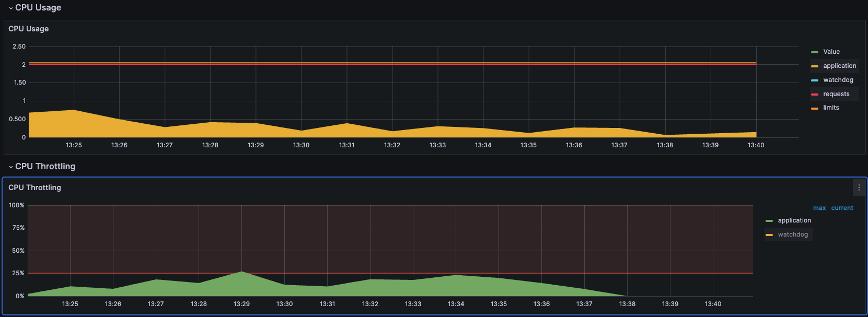Toggle the application series in CPU Usage legend
The image size is (868, 317).
840,66
